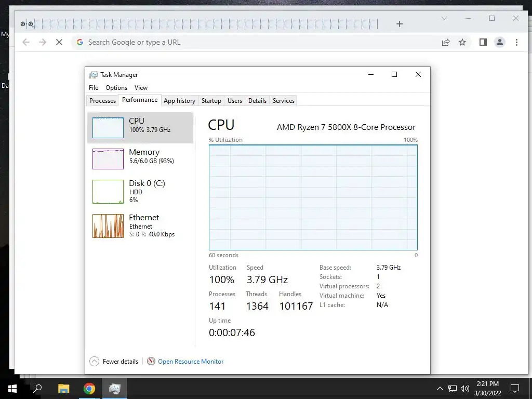Switch to the App history tab
Screen dimensions: 532x399
click(179, 101)
